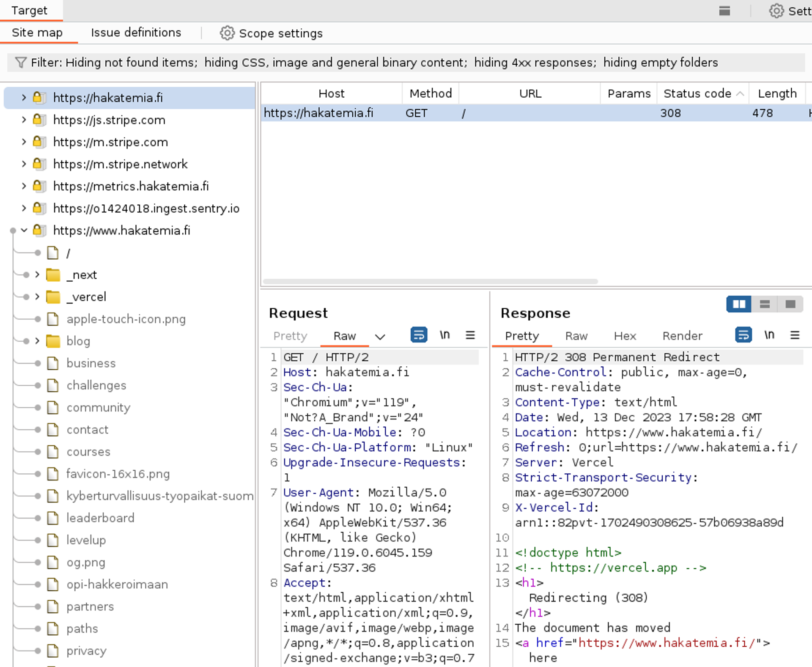Open Scope settings gear

click(x=227, y=33)
